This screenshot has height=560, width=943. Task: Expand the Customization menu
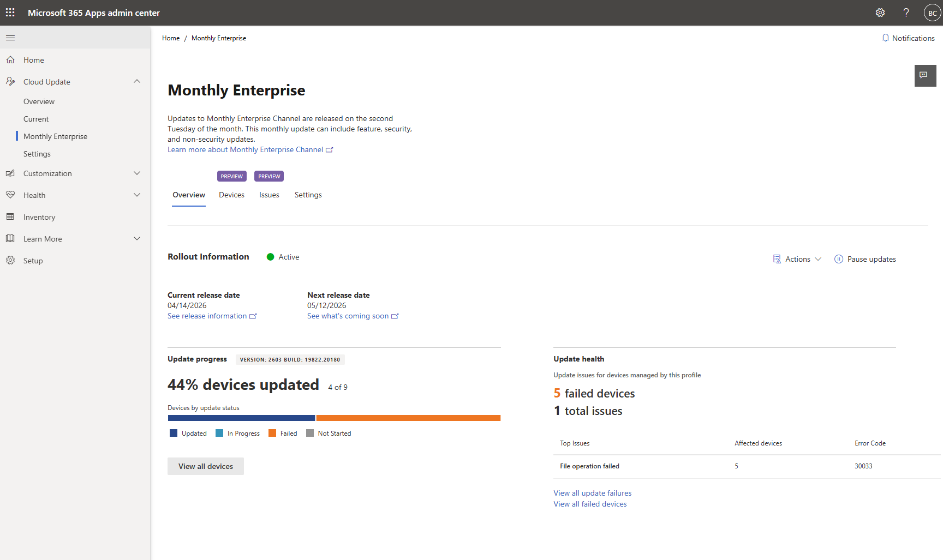click(137, 173)
